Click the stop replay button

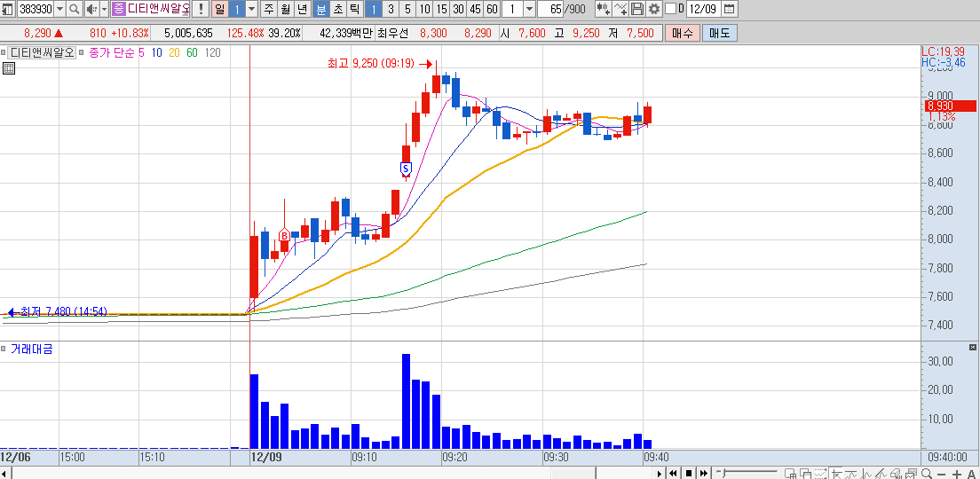point(689,474)
